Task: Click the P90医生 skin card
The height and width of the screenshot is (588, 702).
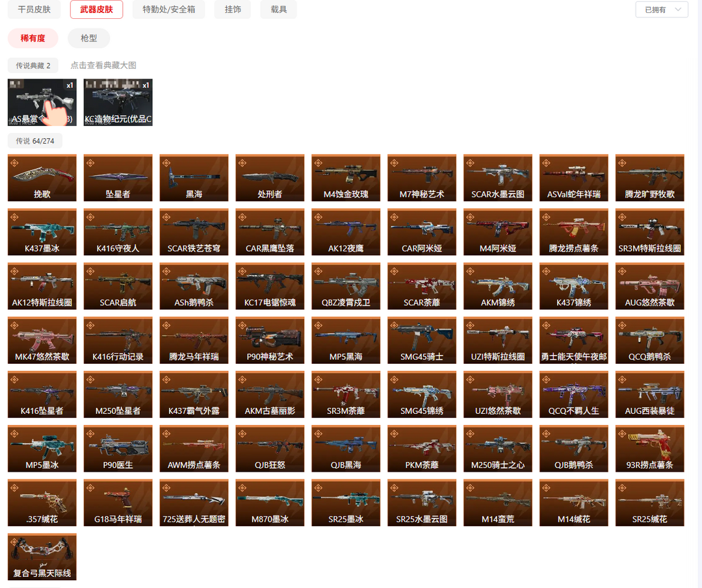Action: pyautogui.click(x=118, y=448)
